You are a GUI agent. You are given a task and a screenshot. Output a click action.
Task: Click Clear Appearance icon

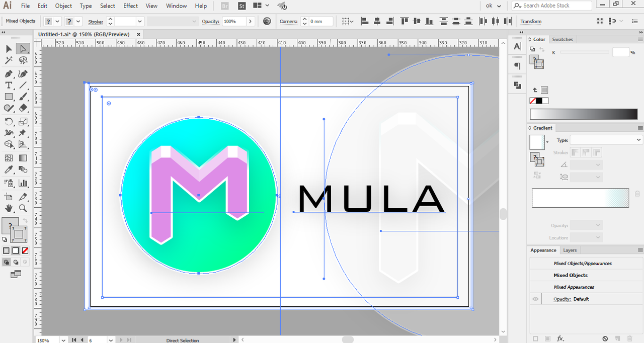click(x=605, y=339)
